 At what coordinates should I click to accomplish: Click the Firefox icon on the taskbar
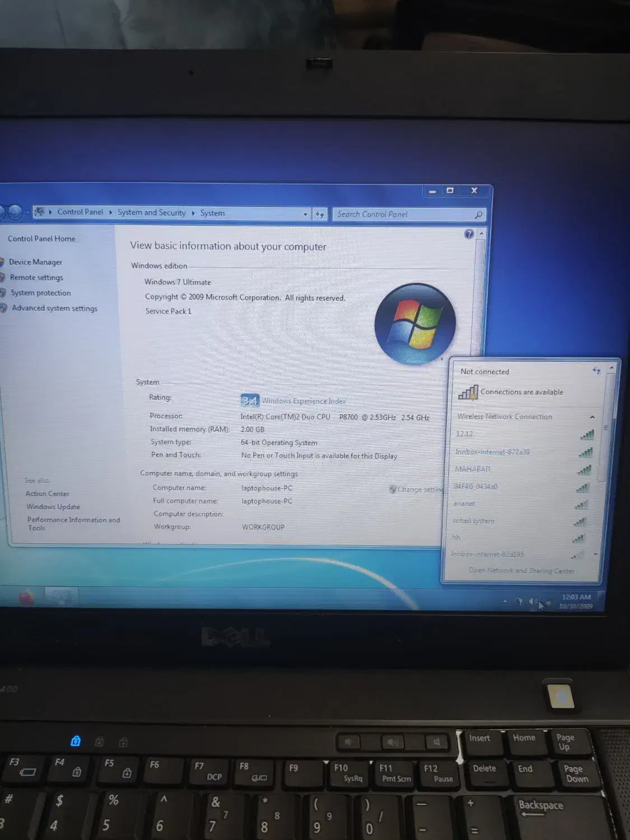[x=26, y=598]
